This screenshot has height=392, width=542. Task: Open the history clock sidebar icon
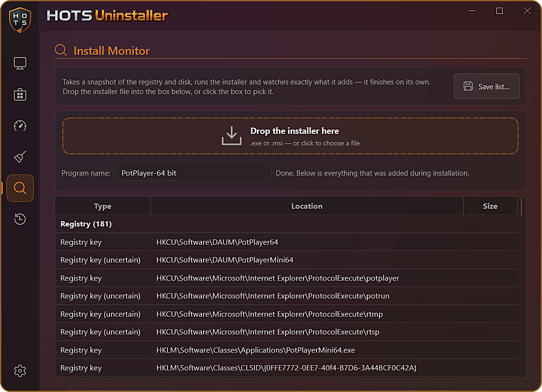[x=20, y=219]
